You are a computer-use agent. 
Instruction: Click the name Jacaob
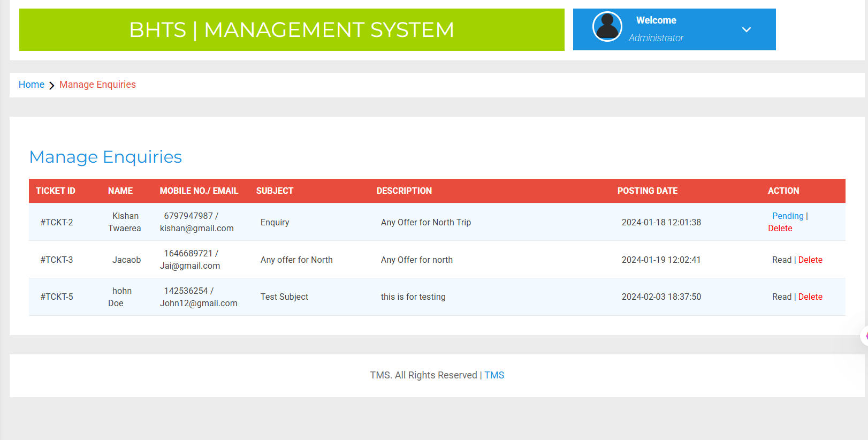point(127,260)
